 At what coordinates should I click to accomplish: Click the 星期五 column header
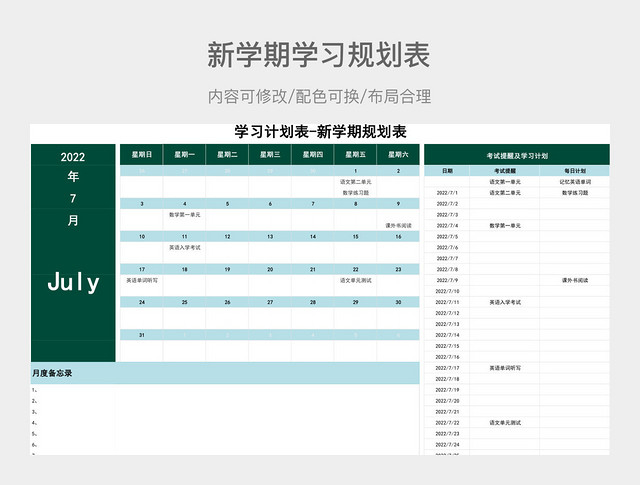(x=355, y=154)
